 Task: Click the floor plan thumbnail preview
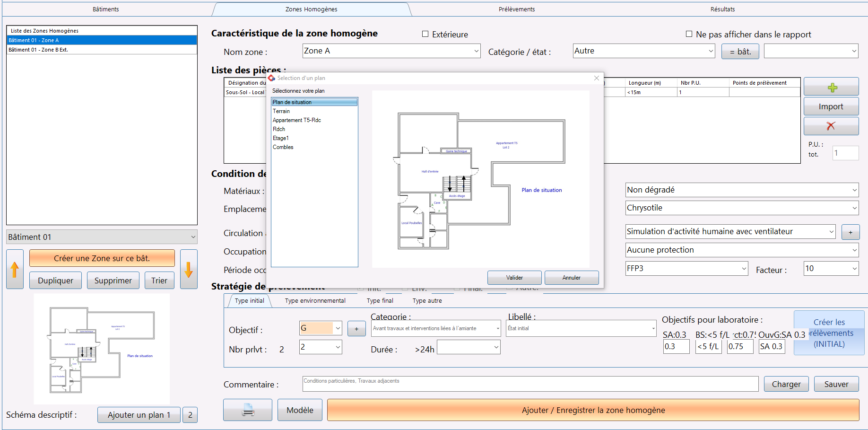click(x=102, y=349)
